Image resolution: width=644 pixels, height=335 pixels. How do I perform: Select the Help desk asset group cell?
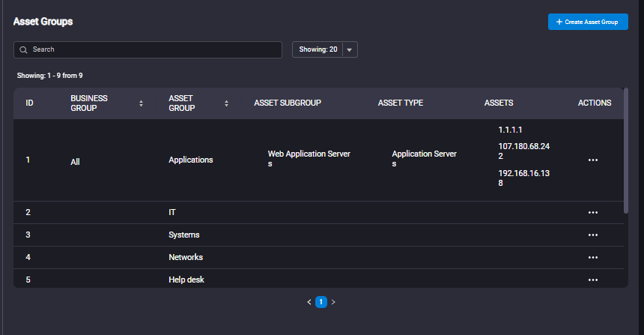186,280
